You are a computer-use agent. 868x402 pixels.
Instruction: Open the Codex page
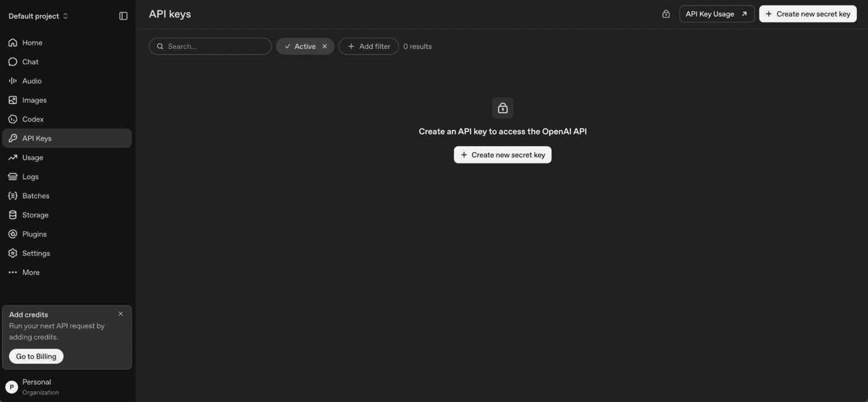coord(67,120)
